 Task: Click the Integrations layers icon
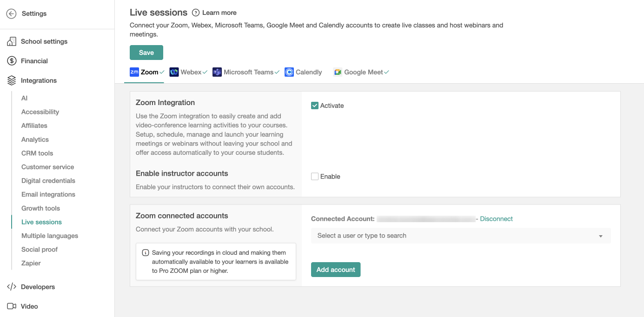coord(12,80)
